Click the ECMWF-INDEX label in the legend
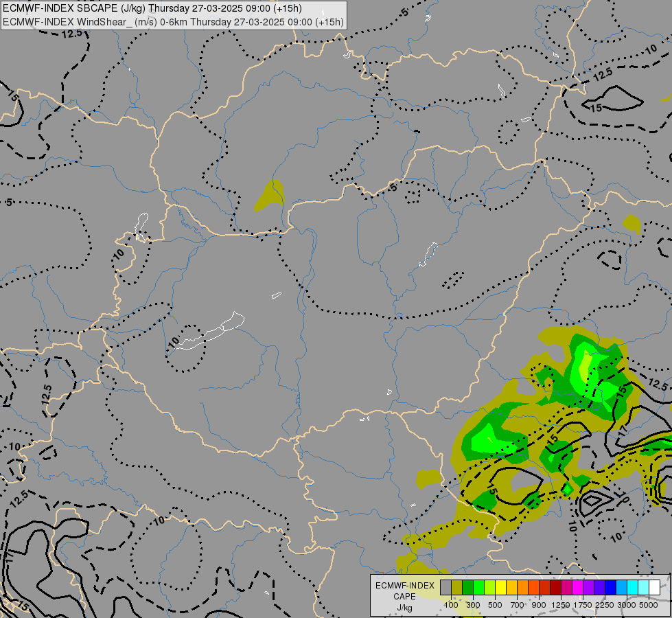 click(405, 586)
